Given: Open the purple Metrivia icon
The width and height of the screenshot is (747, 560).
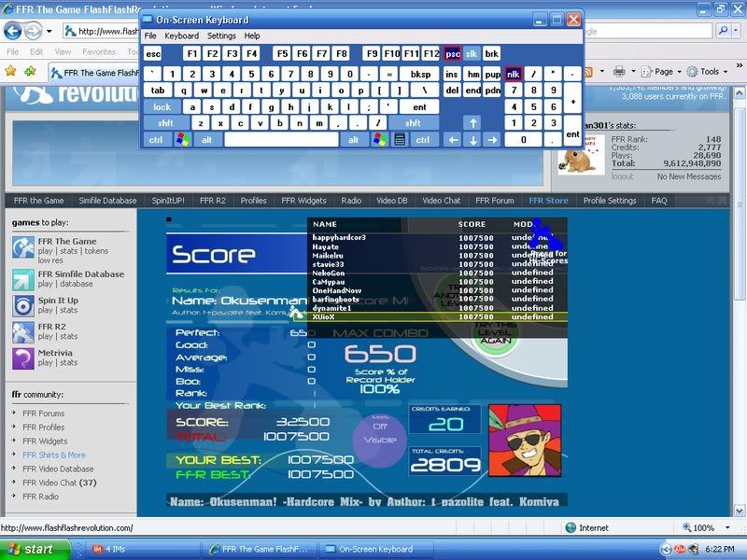Looking at the screenshot, I should tap(23, 358).
